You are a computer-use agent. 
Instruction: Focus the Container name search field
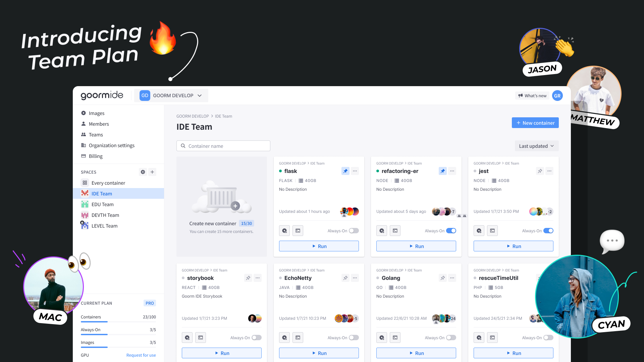(223, 146)
